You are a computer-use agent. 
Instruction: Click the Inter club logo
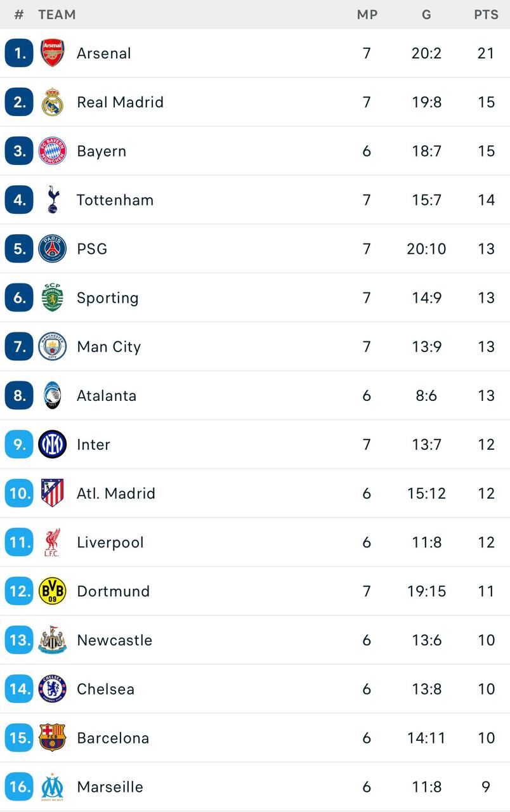point(52,444)
